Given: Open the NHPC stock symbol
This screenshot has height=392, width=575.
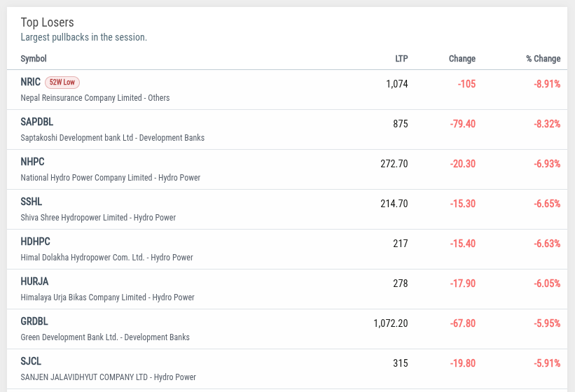Looking at the screenshot, I should click(32, 162).
